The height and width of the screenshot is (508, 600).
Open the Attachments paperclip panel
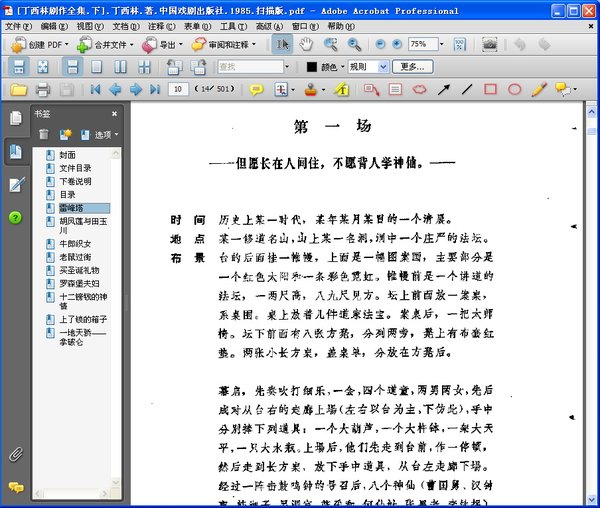click(16, 454)
